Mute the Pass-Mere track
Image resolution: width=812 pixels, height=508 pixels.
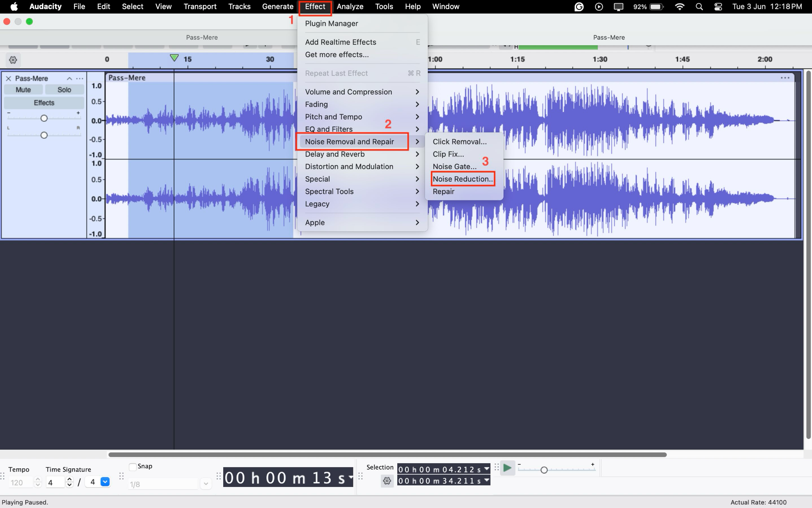tap(23, 90)
